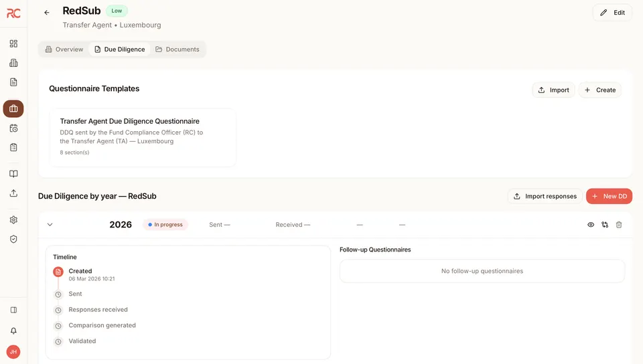Click the RedSub page title
Screen dimensions: 643x364
coord(82,11)
